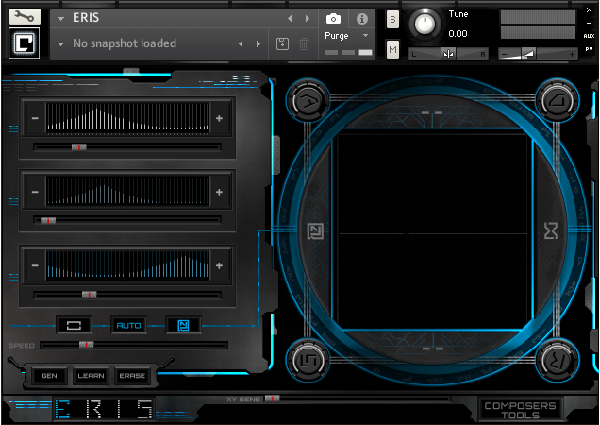Click slider handle under first sequencer
Screen dimensions: 600x425
(79, 147)
